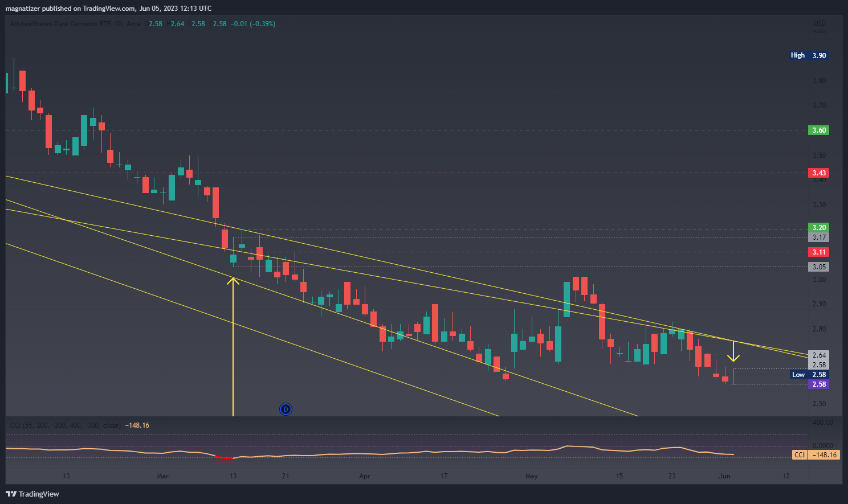
Task: Click the 3.80 tick on price axis
Action: [x=819, y=81]
